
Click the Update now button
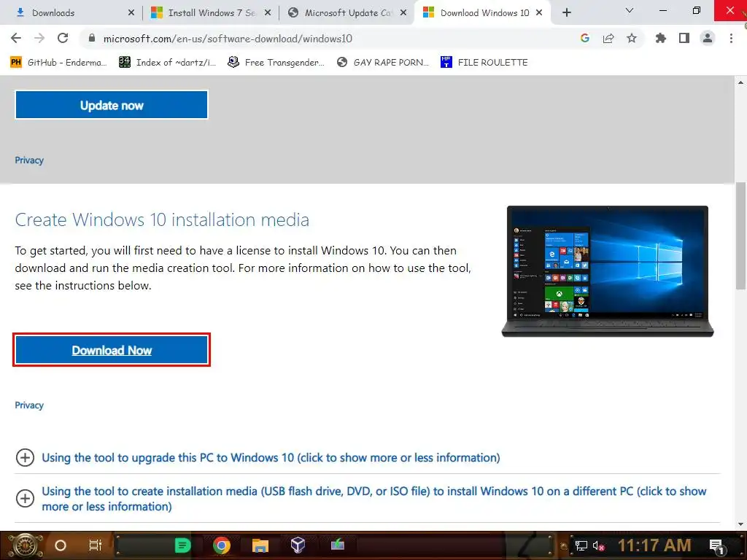pyautogui.click(x=112, y=105)
